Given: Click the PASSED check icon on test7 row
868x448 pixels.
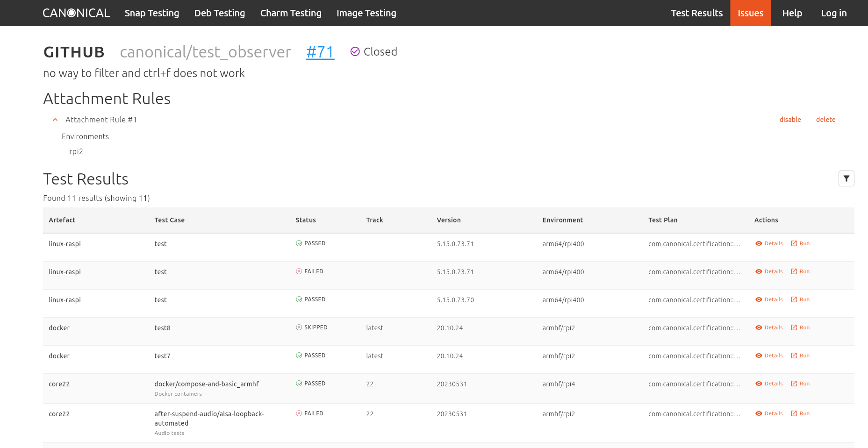Looking at the screenshot, I should (x=299, y=355).
